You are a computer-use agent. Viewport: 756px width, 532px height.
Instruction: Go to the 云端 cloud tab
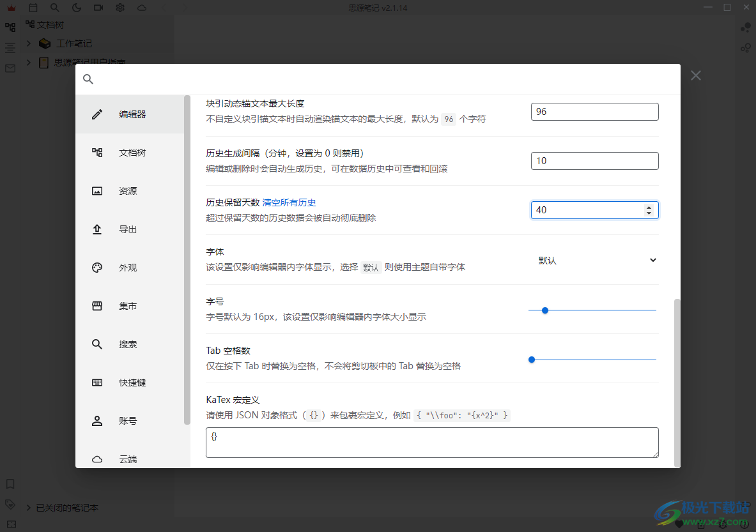pos(130,459)
